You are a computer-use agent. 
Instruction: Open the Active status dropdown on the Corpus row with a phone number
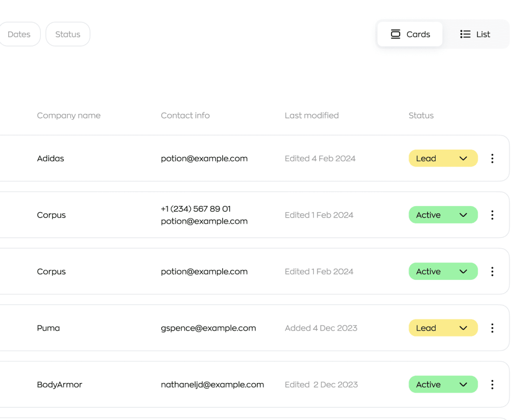[x=443, y=215]
